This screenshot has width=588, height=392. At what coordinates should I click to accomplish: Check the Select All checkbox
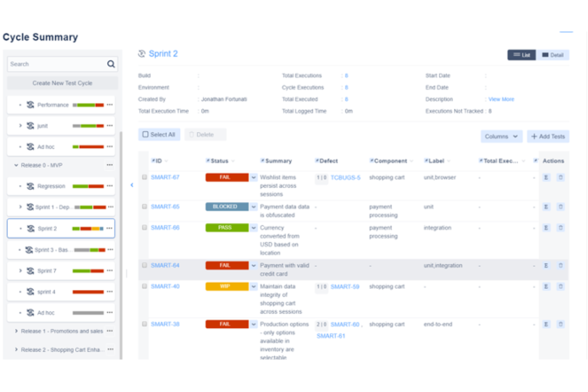[146, 134]
